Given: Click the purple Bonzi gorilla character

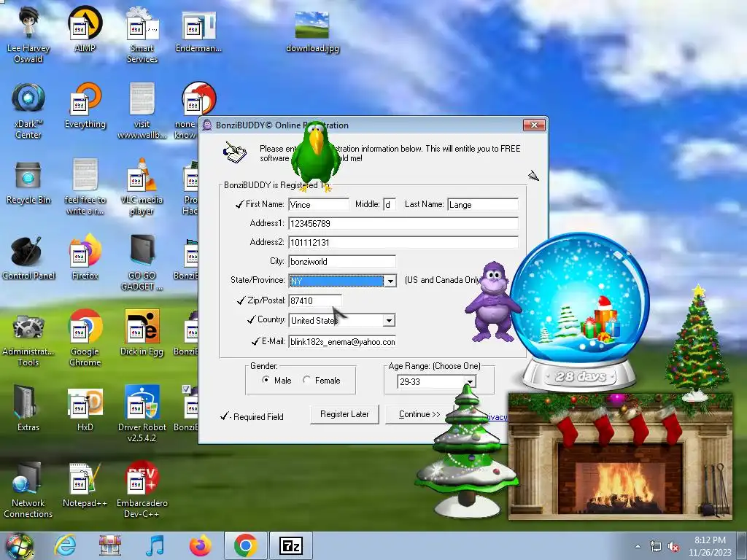Looking at the screenshot, I should click(x=492, y=302).
